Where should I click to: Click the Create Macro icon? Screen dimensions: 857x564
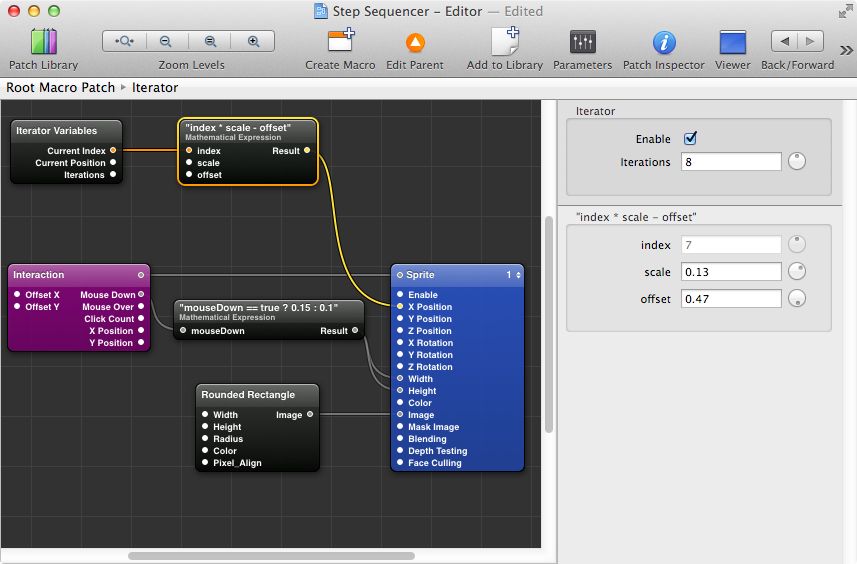(x=341, y=42)
